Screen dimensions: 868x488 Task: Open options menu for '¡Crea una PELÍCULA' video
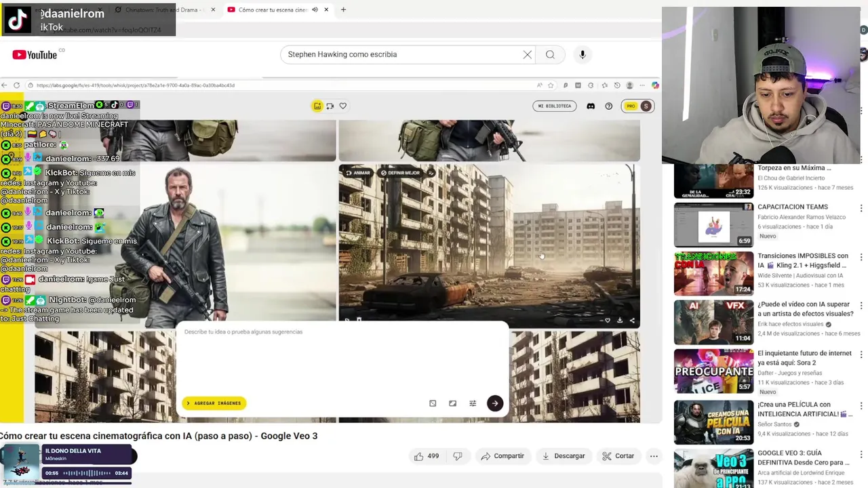tap(861, 406)
